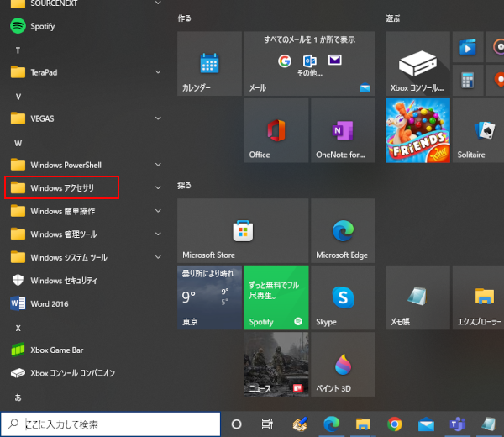Launch the ペイント 3D tile

coord(344,365)
